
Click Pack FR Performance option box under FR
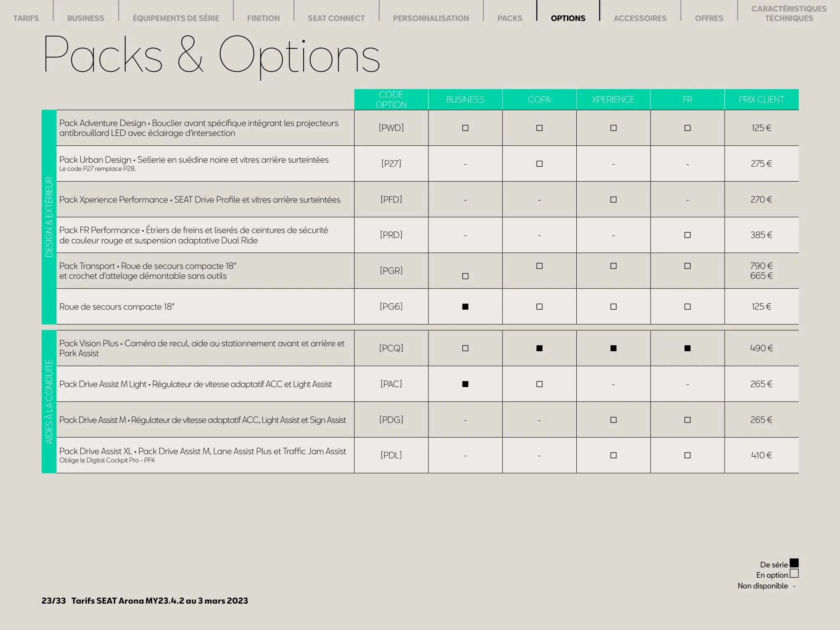pyautogui.click(x=687, y=235)
